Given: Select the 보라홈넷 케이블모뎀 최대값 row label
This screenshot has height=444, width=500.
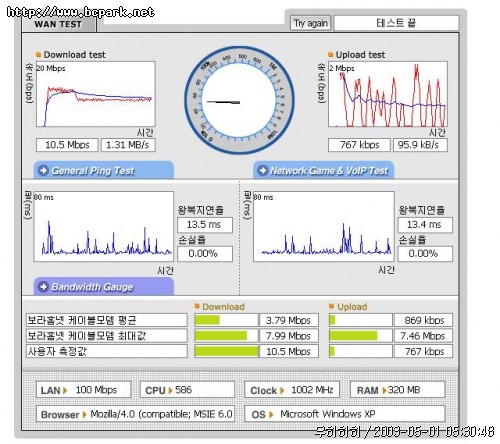Looking at the screenshot, I should point(107,336).
